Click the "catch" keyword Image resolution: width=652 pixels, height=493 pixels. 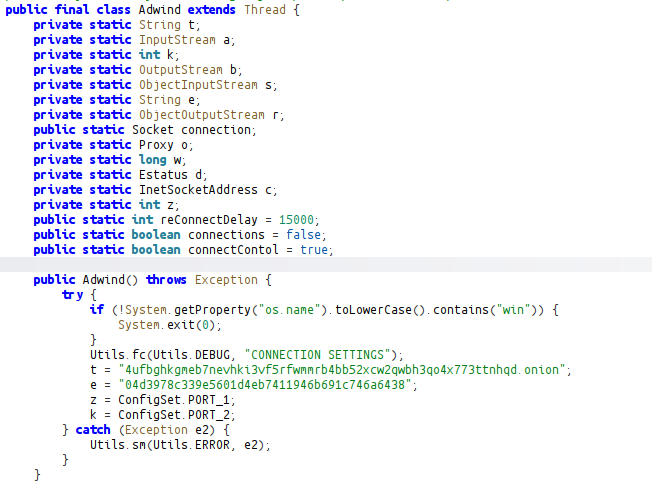click(x=93, y=429)
